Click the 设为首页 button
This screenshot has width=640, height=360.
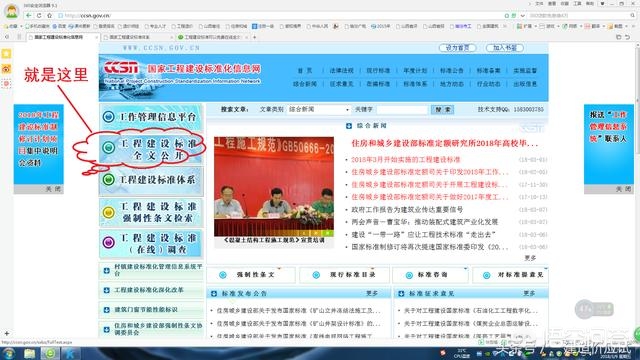(458, 48)
